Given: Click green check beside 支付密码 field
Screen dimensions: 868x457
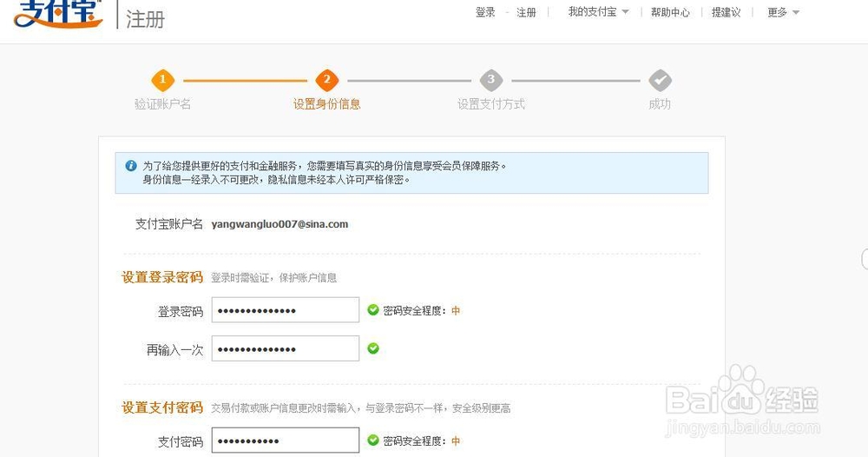Looking at the screenshot, I should pos(373,440).
